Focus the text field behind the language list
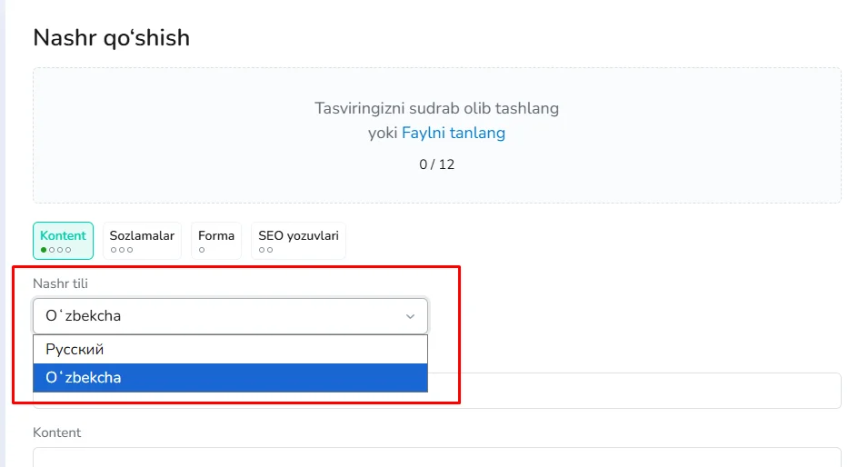This screenshot has height=467, width=868. (636, 391)
